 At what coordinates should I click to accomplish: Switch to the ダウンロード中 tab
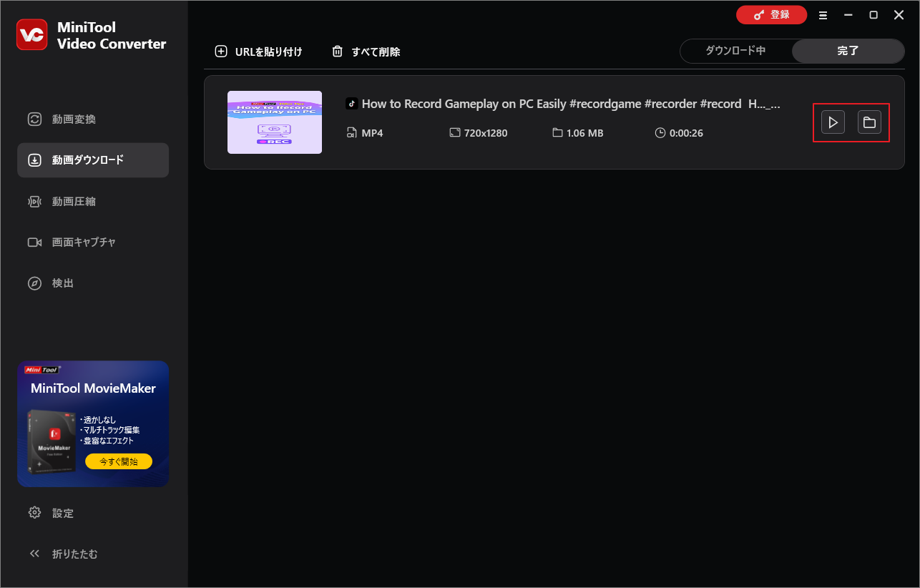[x=735, y=51]
